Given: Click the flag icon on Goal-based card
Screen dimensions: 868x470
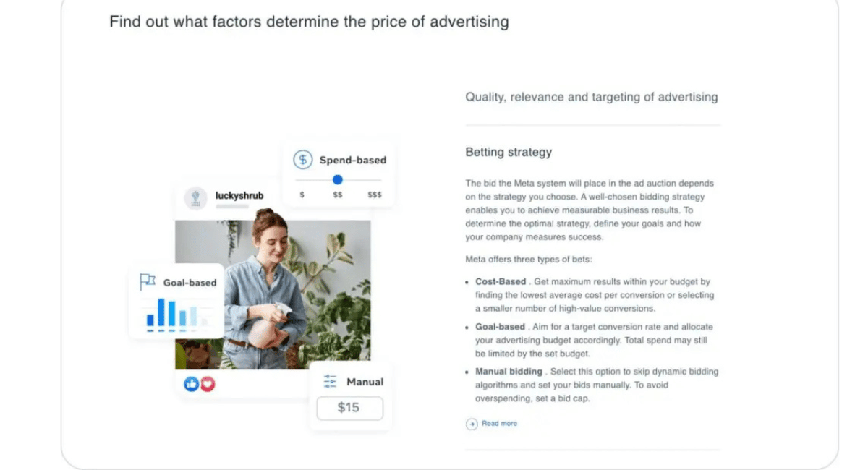Looking at the screenshot, I should (x=148, y=282).
